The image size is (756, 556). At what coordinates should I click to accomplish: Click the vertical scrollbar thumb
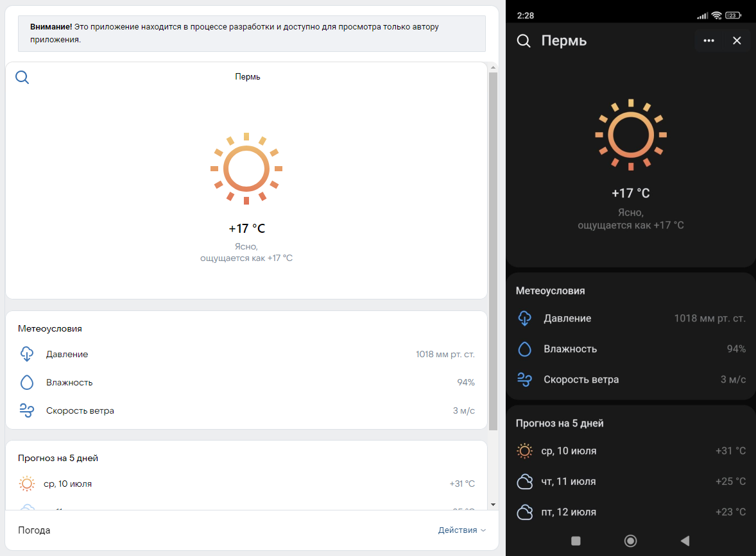(493, 250)
